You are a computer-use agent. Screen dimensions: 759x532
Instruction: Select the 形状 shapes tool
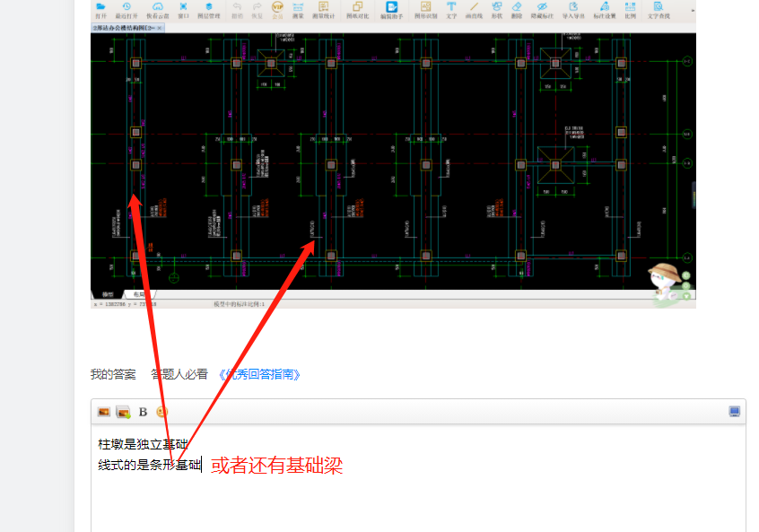(x=497, y=10)
